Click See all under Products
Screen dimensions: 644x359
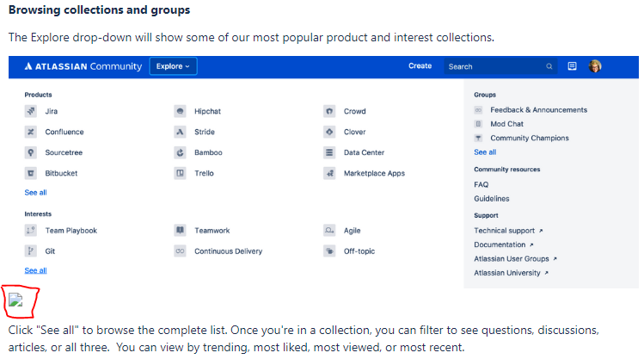pos(36,193)
